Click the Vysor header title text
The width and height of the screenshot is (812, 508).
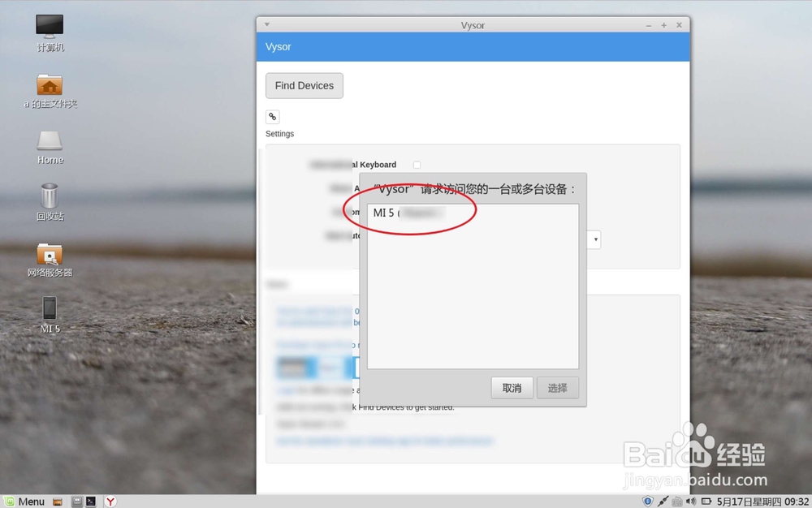coord(278,46)
